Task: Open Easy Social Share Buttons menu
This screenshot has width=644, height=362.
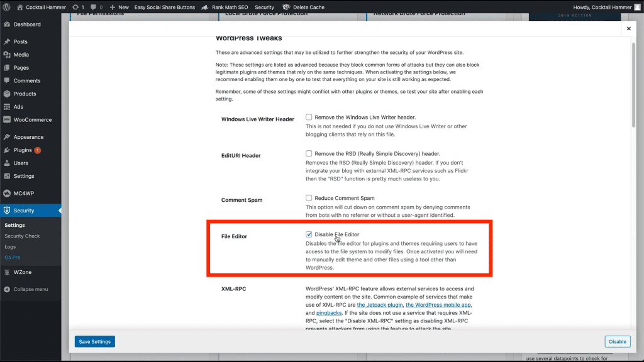Action: click(164, 7)
